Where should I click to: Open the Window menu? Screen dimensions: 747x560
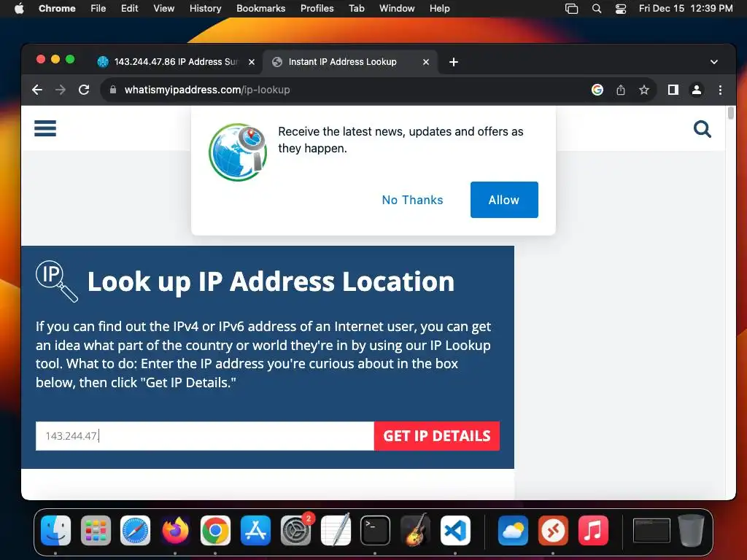click(x=397, y=8)
